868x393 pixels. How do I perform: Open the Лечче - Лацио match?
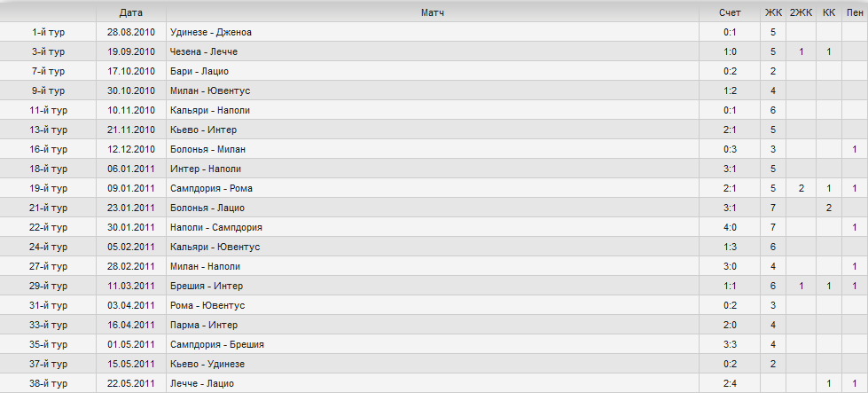202,383
